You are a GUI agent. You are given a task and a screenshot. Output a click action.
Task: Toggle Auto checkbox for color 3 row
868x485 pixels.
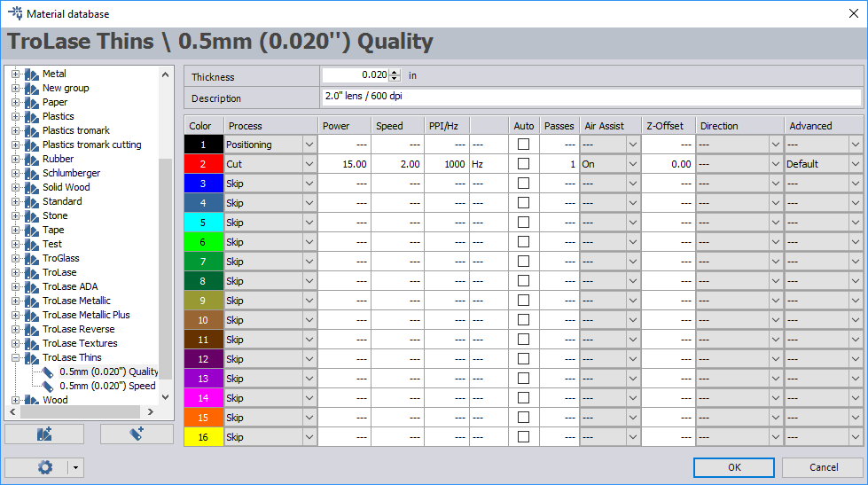pyautogui.click(x=523, y=184)
